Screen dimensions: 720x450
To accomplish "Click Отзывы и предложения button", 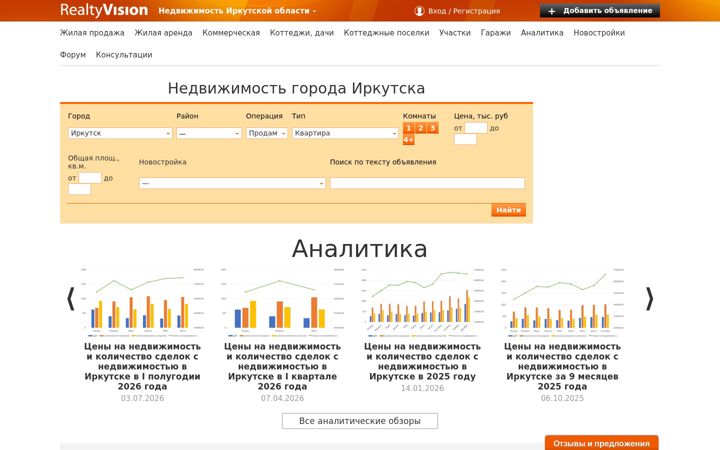I will pos(602,443).
